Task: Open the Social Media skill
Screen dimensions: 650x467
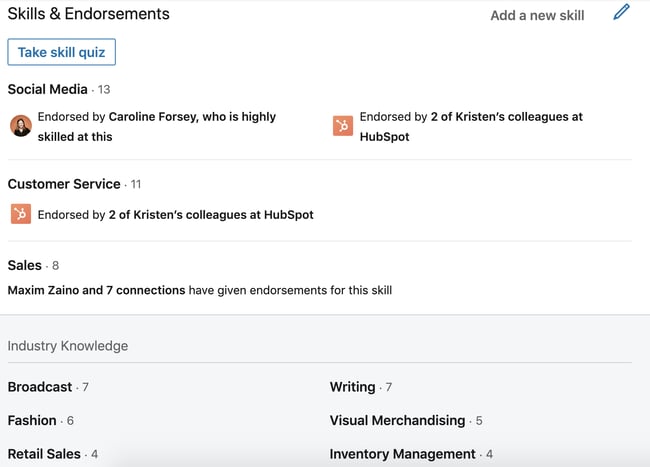Action: pyautogui.click(x=48, y=89)
